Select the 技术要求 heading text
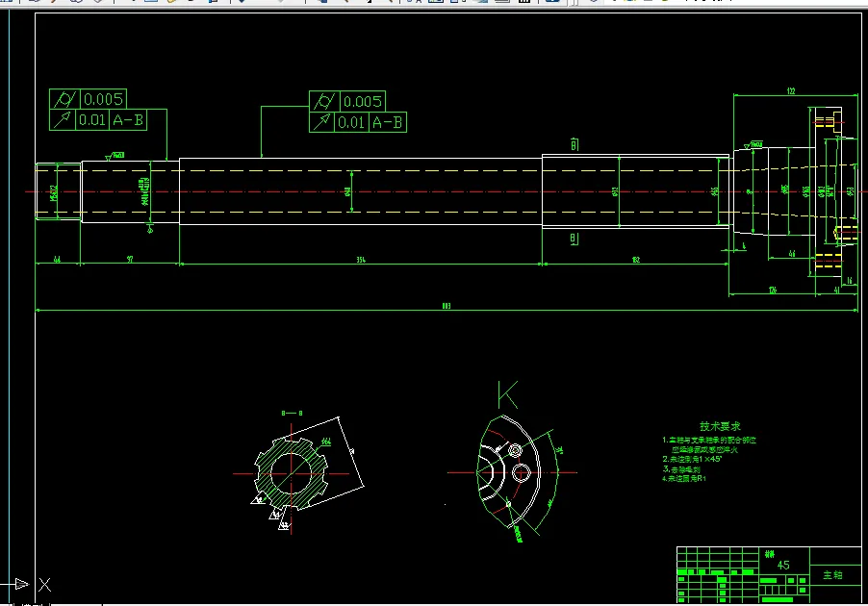This screenshot has width=868, height=606. pos(720,426)
